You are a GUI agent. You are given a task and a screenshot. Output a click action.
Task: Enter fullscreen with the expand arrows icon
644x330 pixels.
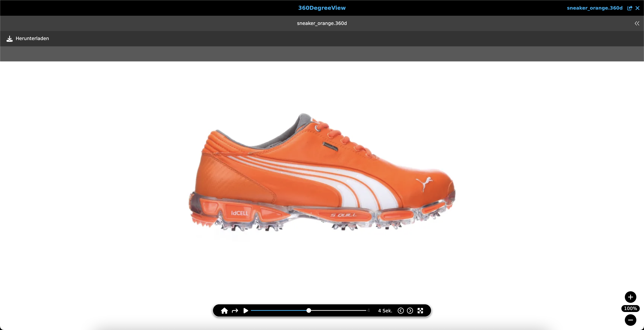click(421, 310)
